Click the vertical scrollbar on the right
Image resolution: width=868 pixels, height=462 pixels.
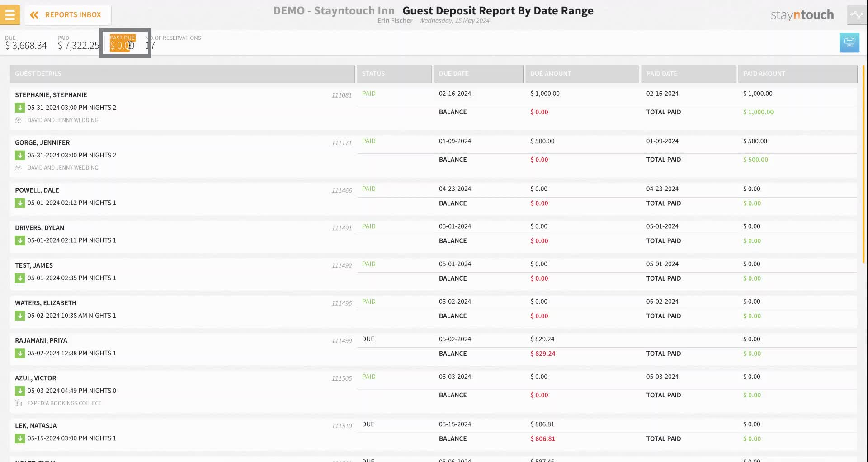click(863, 164)
